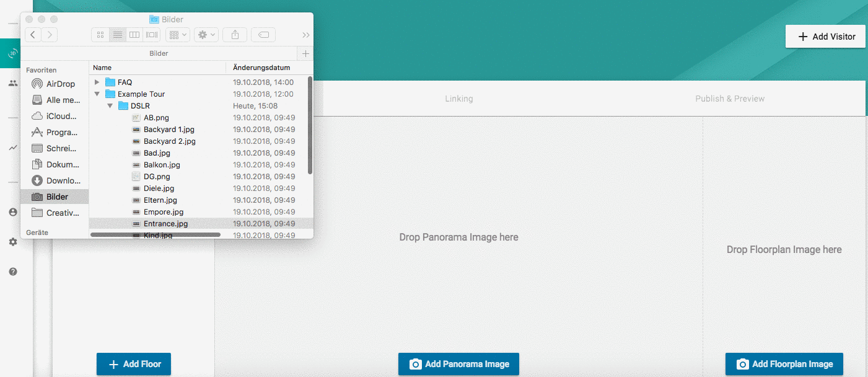868x377 pixels.
Task: Open the people group icon in app sidebar
Action: 12,83
